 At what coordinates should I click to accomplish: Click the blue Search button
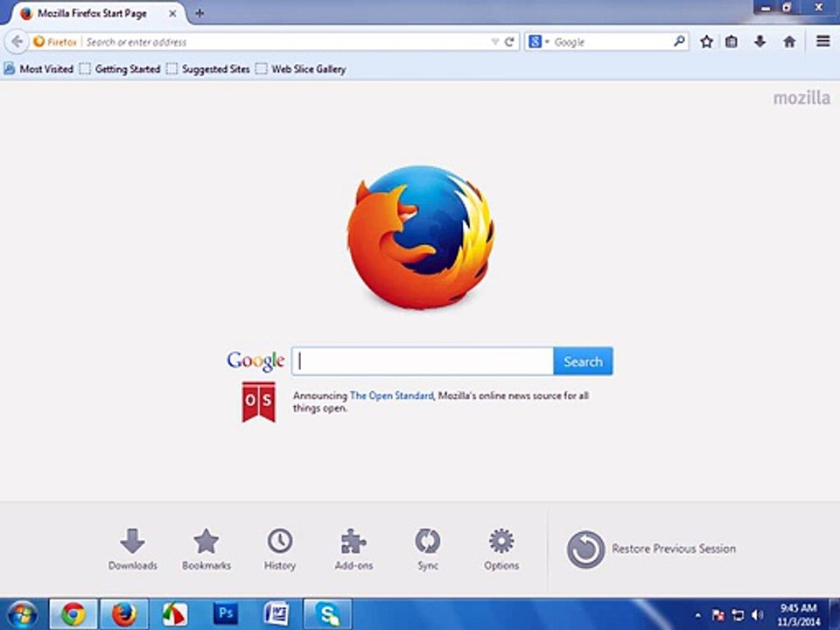click(x=583, y=361)
